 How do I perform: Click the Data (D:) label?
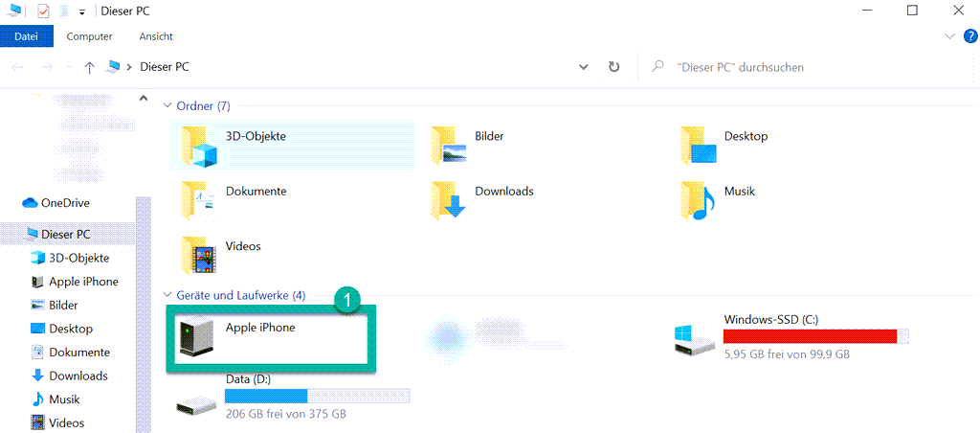pos(248,379)
